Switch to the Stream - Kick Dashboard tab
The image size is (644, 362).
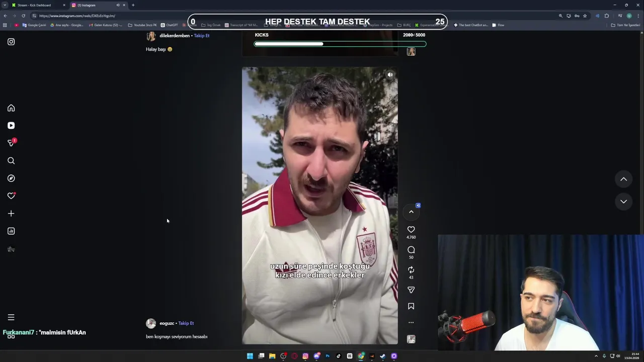38,5
